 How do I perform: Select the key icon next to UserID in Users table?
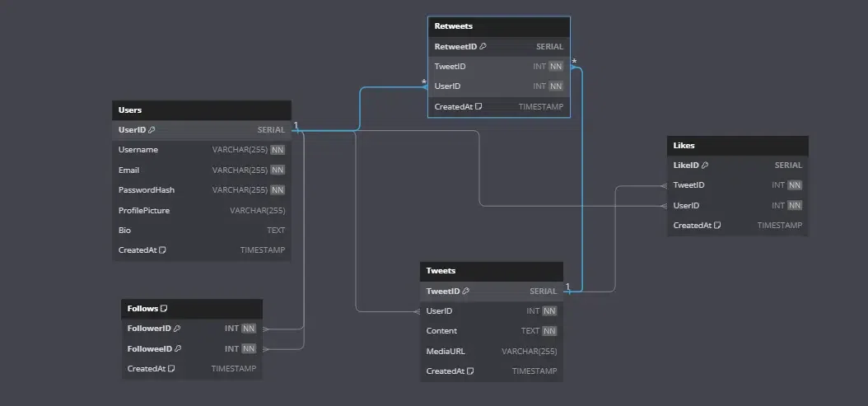coord(152,130)
